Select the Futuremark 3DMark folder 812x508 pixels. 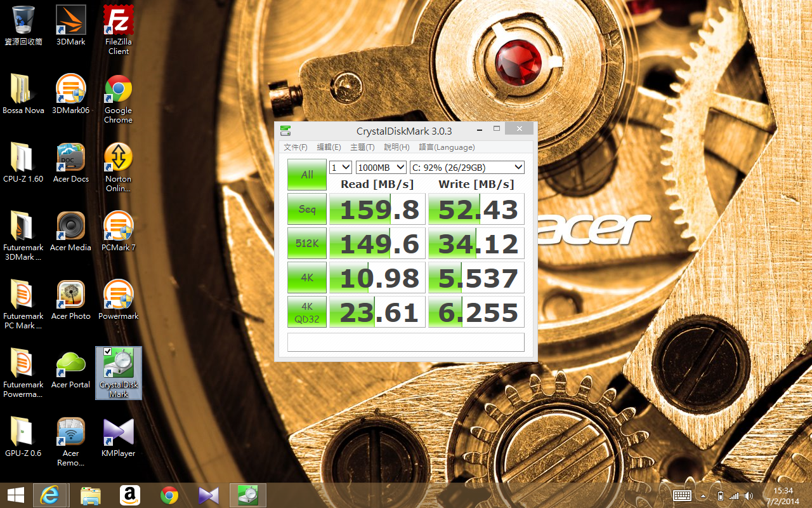(x=23, y=236)
